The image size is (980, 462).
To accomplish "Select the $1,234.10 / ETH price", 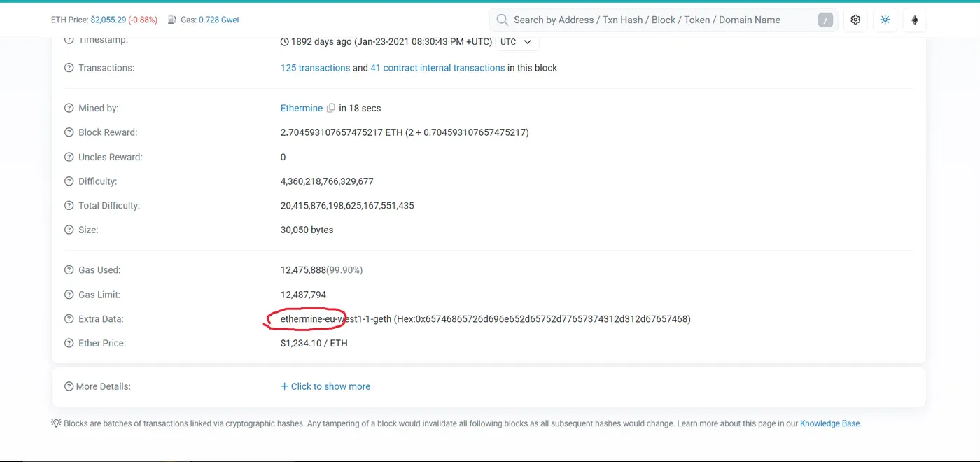I will click(x=314, y=343).
